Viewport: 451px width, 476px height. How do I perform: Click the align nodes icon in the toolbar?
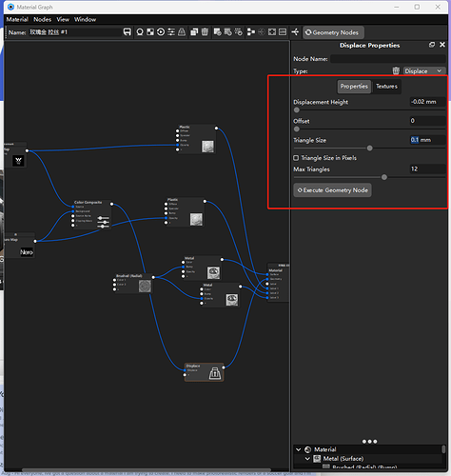click(251, 32)
